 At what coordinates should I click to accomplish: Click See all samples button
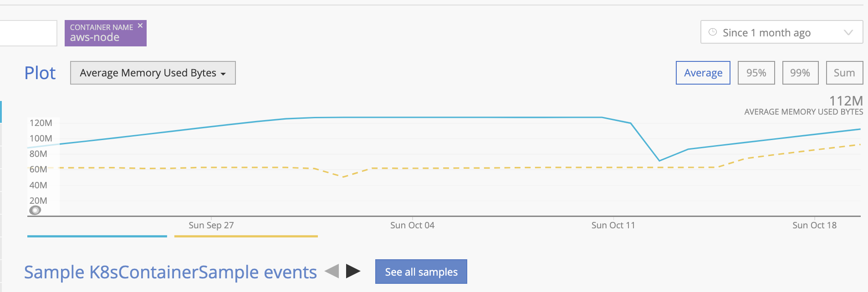pyautogui.click(x=421, y=272)
